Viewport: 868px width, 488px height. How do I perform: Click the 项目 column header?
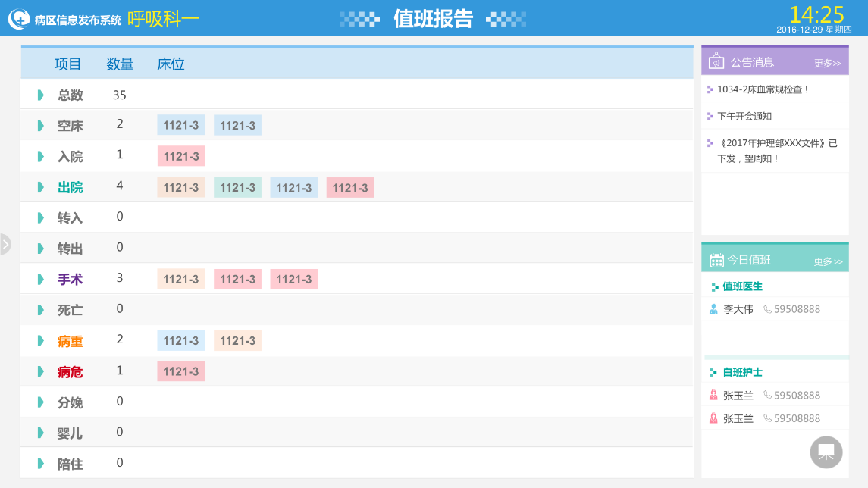[67, 64]
